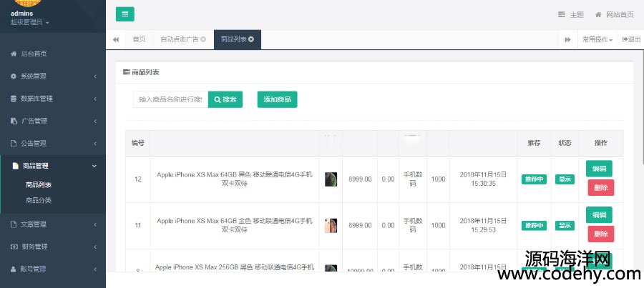
Task: Toggle 显示 status for product 12
Action: point(565,179)
